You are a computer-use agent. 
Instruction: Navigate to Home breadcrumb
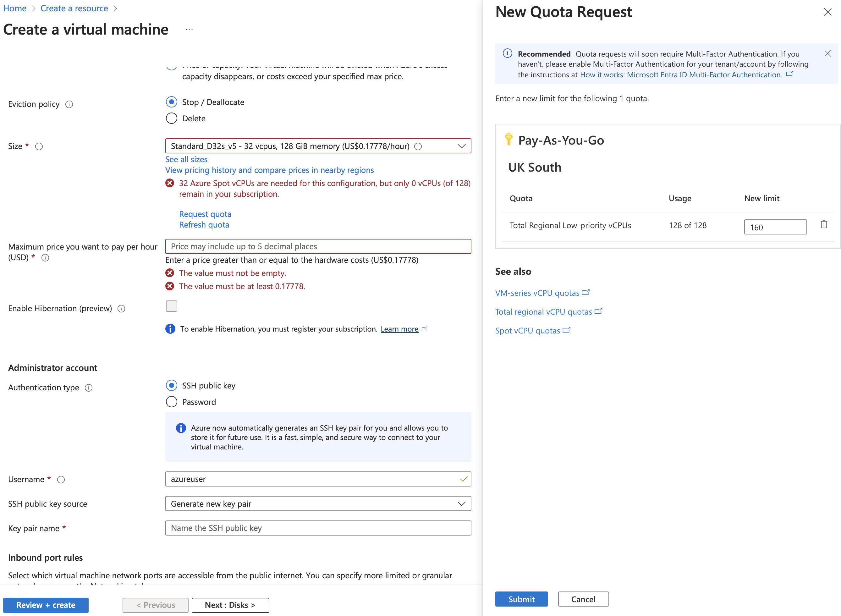pos(14,8)
